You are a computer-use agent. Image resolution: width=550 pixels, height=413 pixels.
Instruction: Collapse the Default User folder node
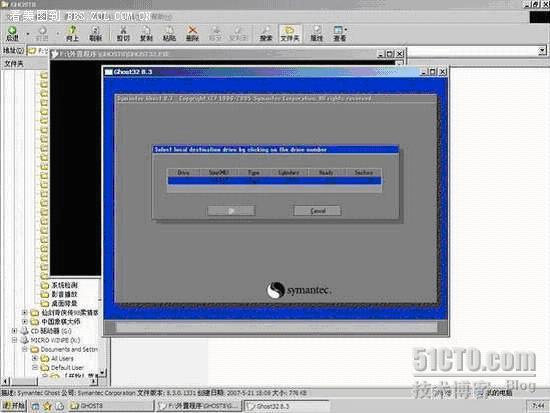35,367
